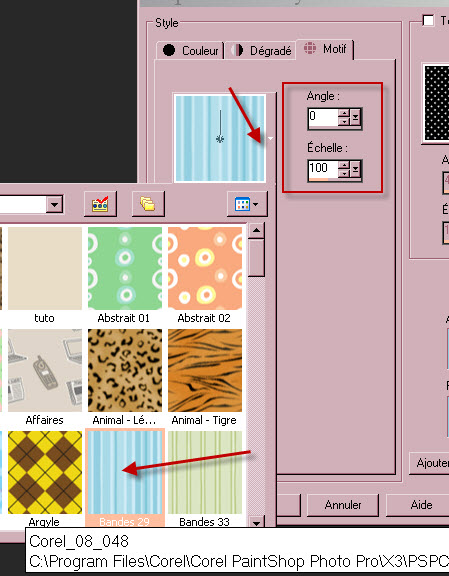Select the Motif tab
449x576 pixels.
tap(325, 49)
